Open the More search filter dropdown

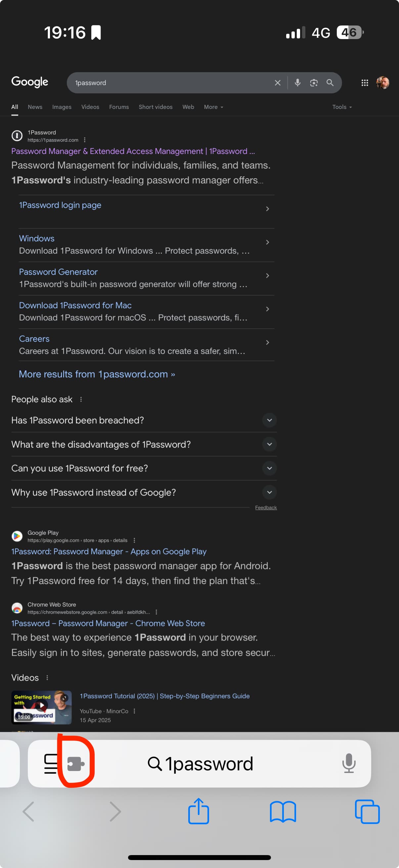(213, 107)
